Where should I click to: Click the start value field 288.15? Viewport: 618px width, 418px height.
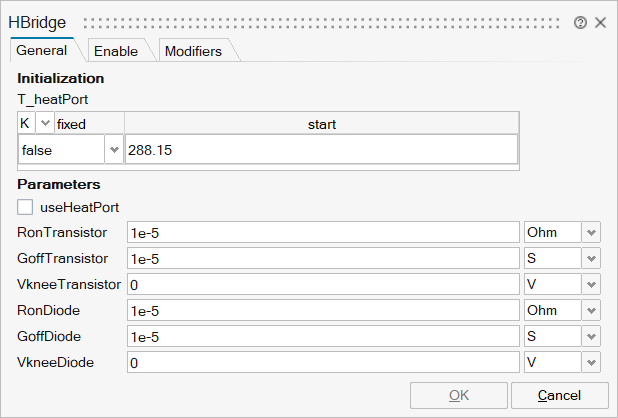pos(320,150)
